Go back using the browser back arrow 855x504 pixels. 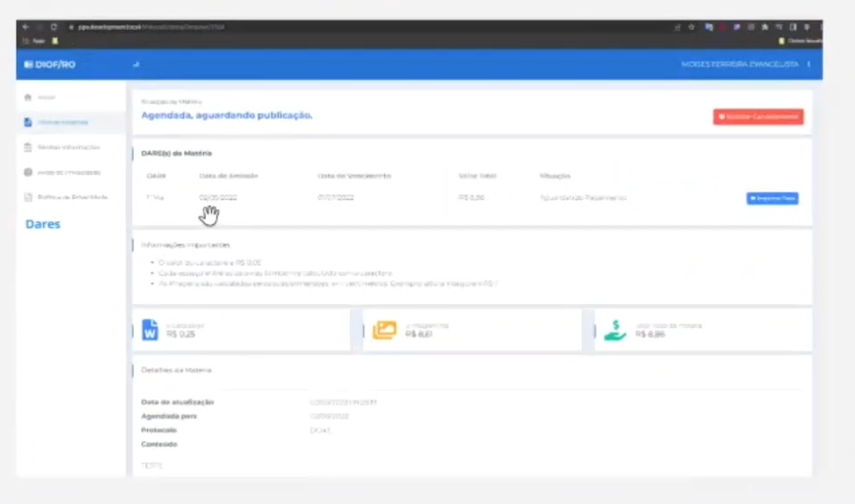26,27
